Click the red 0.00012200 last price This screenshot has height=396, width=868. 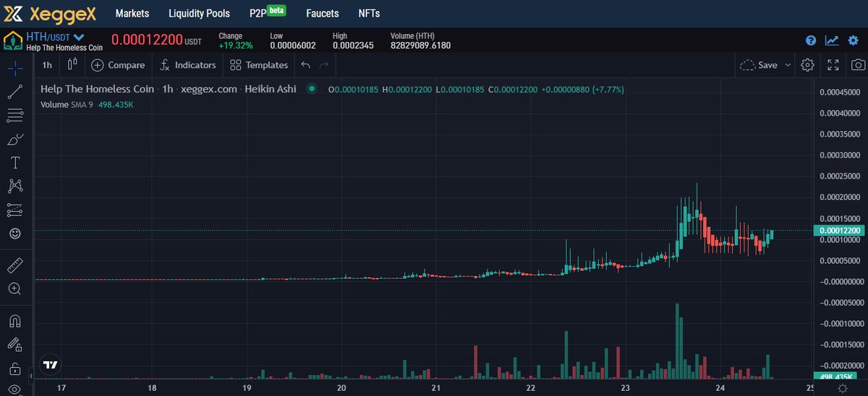point(147,39)
